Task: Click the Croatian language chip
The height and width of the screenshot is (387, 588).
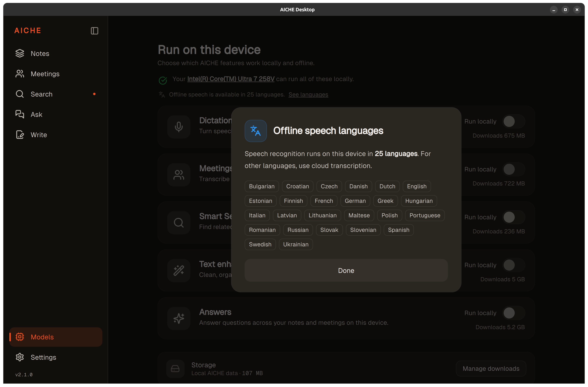Action: [x=297, y=186]
